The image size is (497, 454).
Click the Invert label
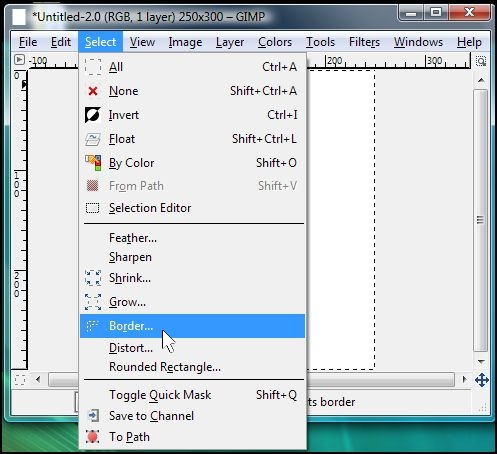pos(124,115)
